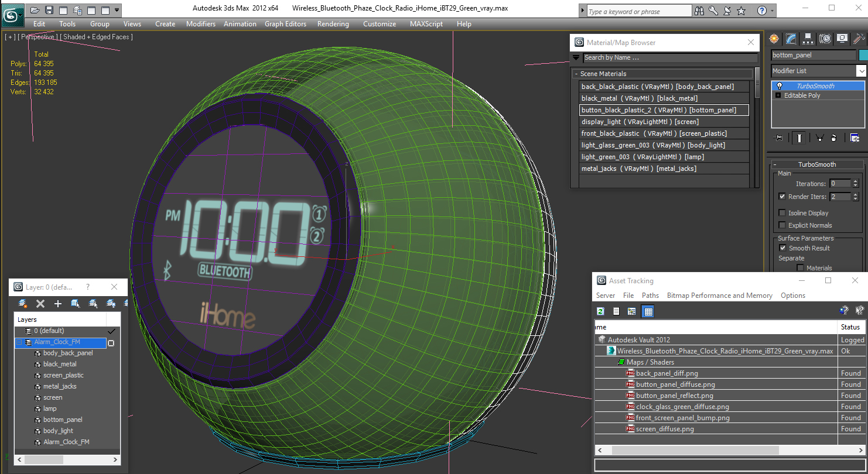Open the 3ds Max application menu button
Image resolution: width=868 pixels, height=474 pixels.
[x=13, y=14]
